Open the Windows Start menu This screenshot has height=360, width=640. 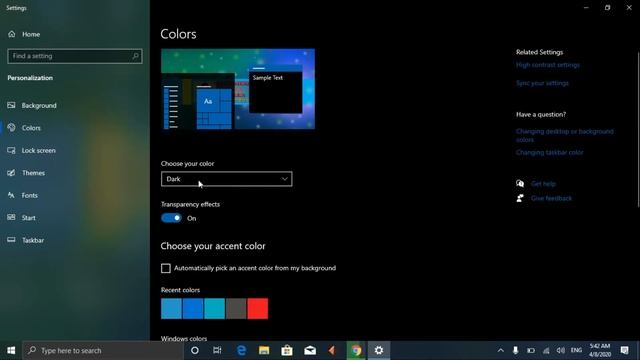pos(11,351)
